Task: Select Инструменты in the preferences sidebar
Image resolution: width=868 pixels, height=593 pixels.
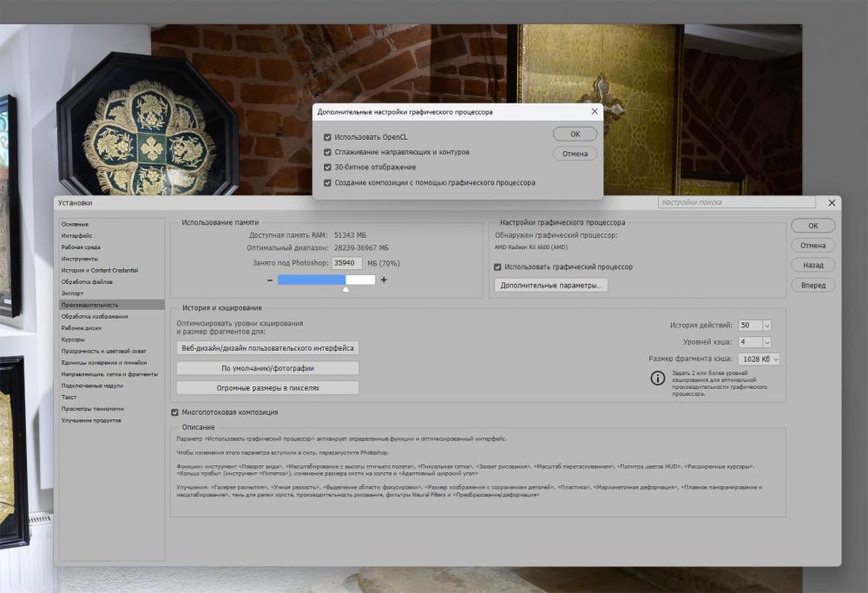Action: (x=112, y=259)
